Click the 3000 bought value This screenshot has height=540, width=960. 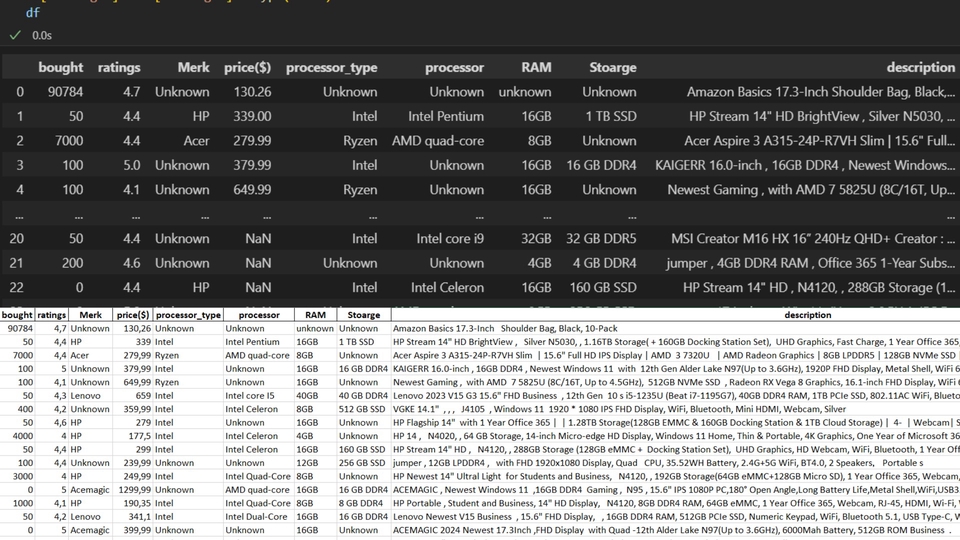pos(23,476)
